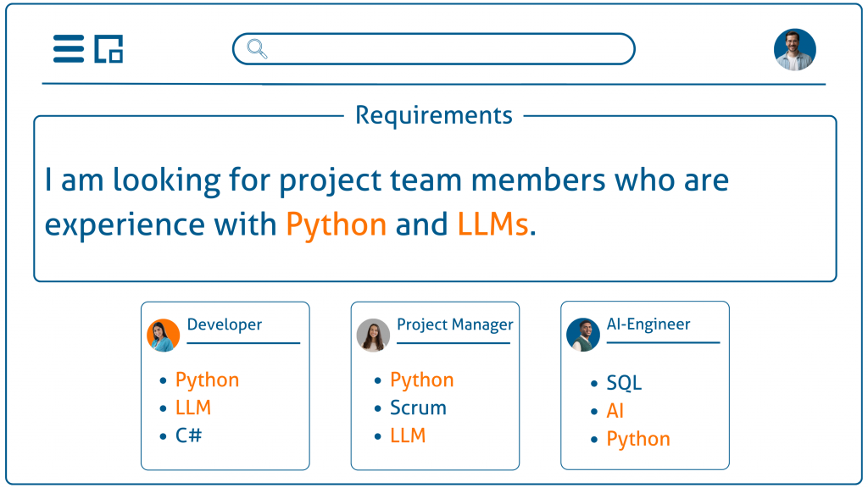The height and width of the screenshot is (488, 868).
Task: Select Scrum skill in Project Manager card
Action: pyautogui.click(x=418, y=408)
